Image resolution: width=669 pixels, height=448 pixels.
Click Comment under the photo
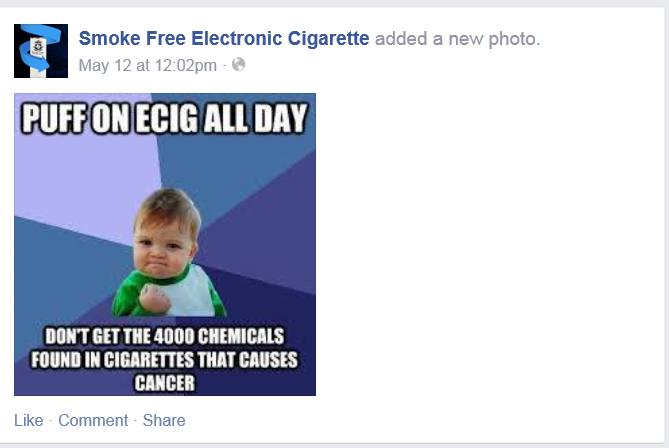(x=93, y=420)
